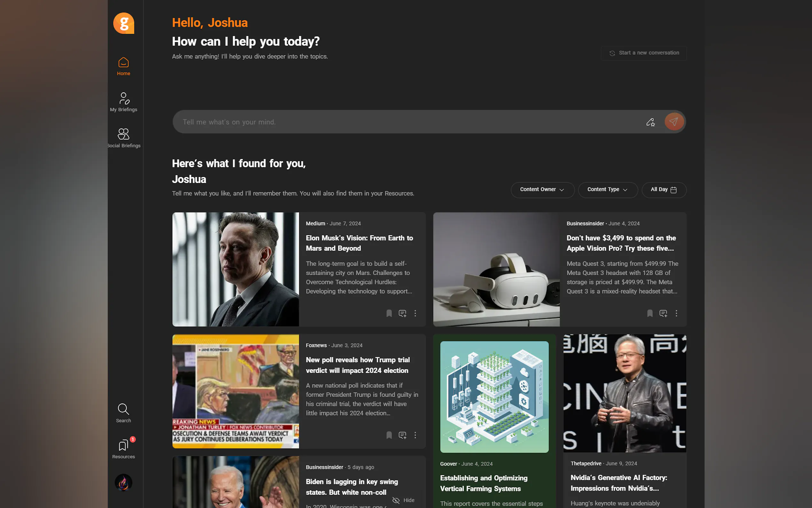812x508 pixels.
Task: Open Resources with notification badge
Action: 123,448
